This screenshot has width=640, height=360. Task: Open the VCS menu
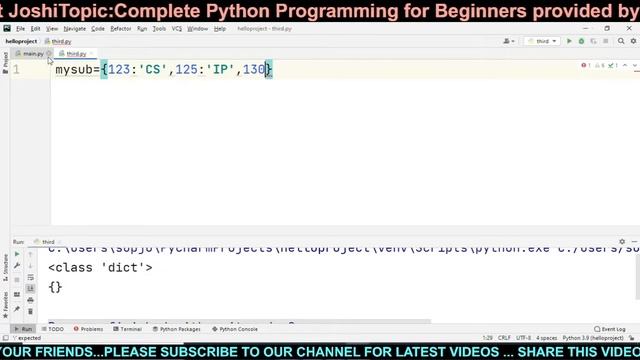coord(177,29)
